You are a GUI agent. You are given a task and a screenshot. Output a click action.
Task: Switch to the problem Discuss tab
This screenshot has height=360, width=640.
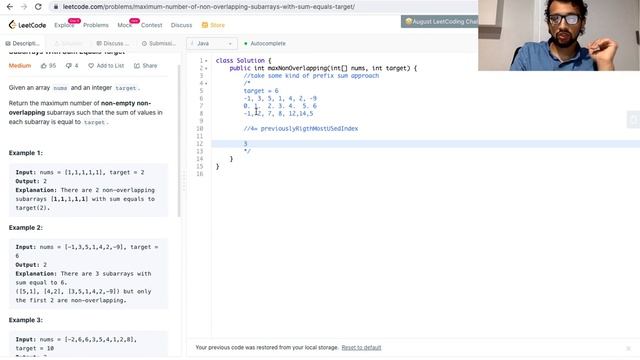[x=113, y=43]
